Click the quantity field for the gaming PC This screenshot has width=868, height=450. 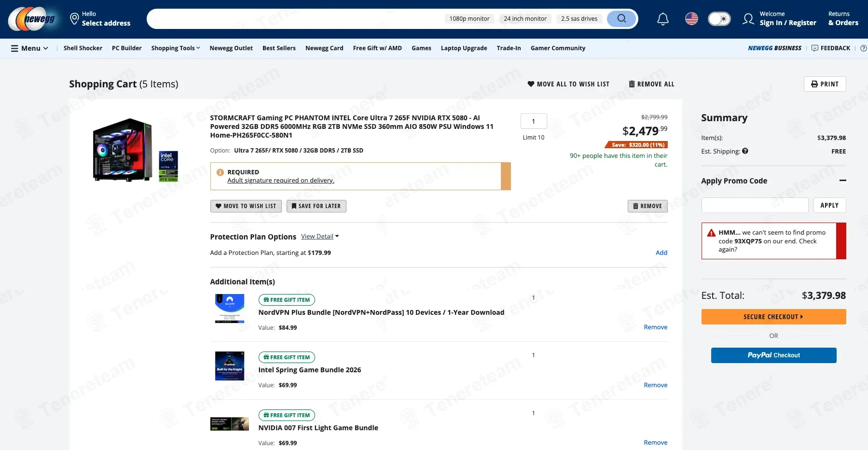coord(534,121)
